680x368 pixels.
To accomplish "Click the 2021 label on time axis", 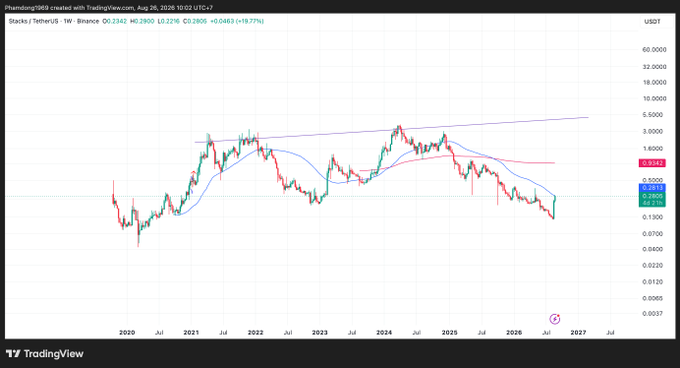I will (x=191, y=332).
